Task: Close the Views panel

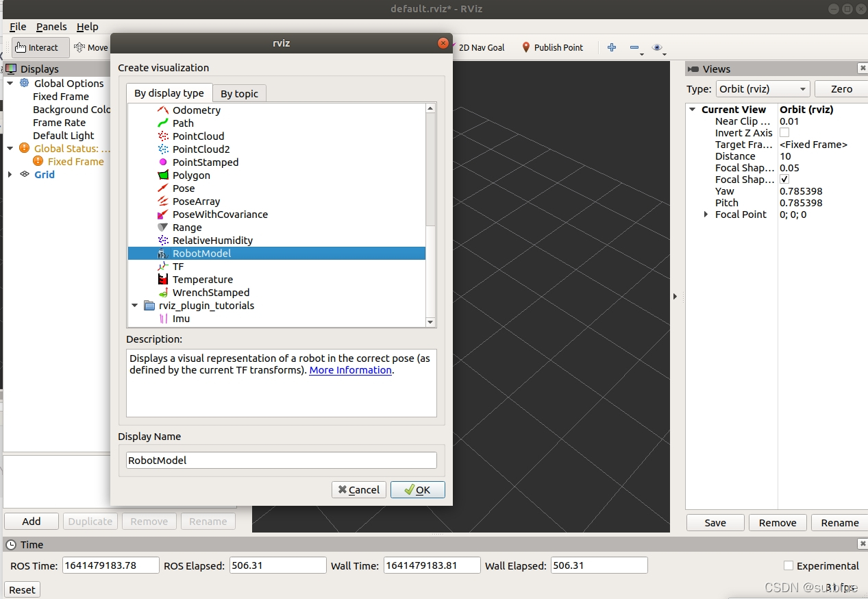Action: pyautogui.click(x=863, y=69)
